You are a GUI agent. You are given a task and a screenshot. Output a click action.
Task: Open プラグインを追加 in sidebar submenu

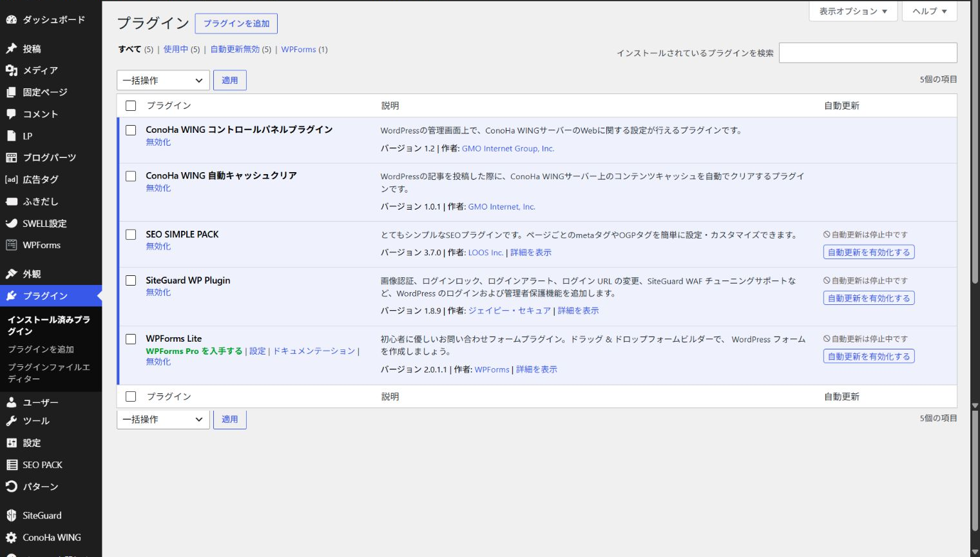click(x=41, y=349)
